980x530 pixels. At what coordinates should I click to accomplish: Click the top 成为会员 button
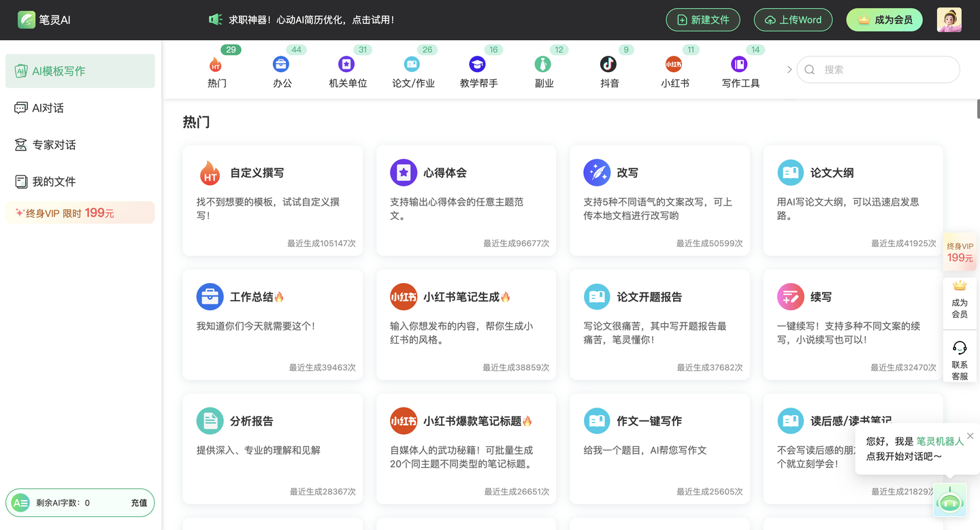(884, 20)
